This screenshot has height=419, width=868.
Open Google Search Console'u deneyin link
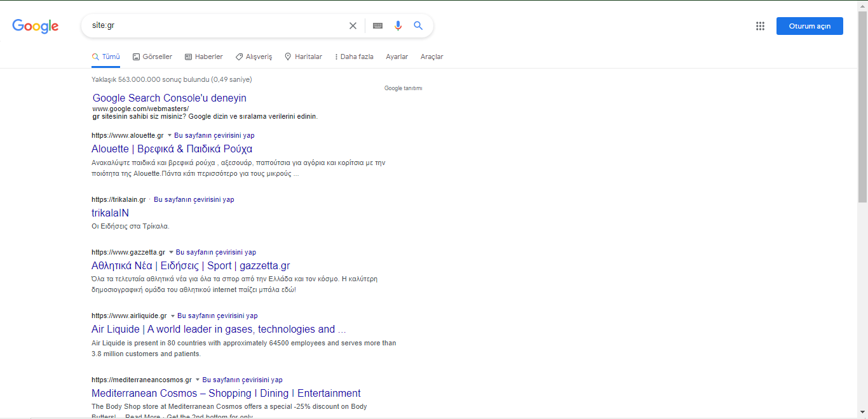[x=170, y=98]
